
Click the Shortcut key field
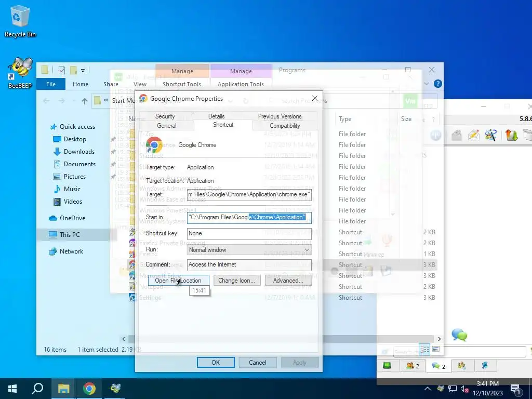tap(249, 233)
